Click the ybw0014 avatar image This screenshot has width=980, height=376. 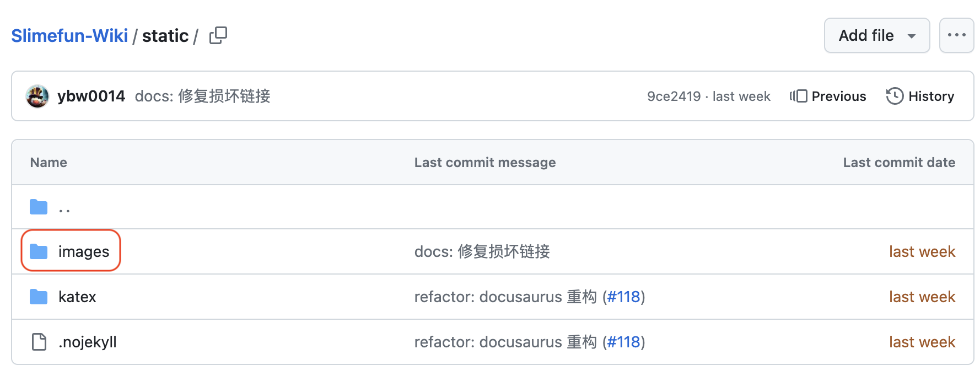click(37, 96)
